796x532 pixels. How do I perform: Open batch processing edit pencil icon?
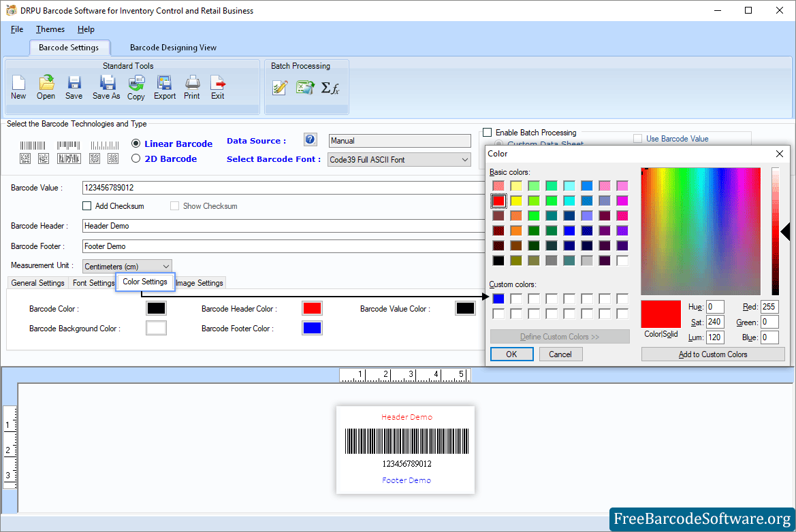click(x=280, y=88)
